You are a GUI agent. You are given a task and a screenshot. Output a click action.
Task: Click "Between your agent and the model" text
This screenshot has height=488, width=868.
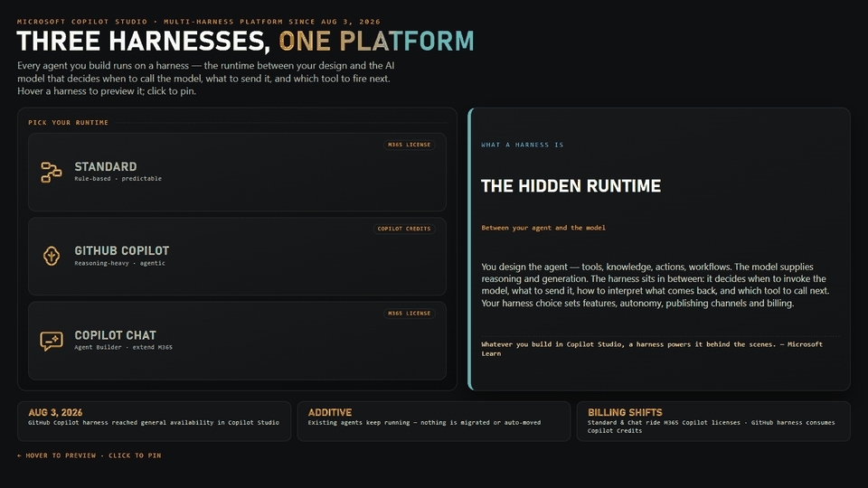[543, 228]
